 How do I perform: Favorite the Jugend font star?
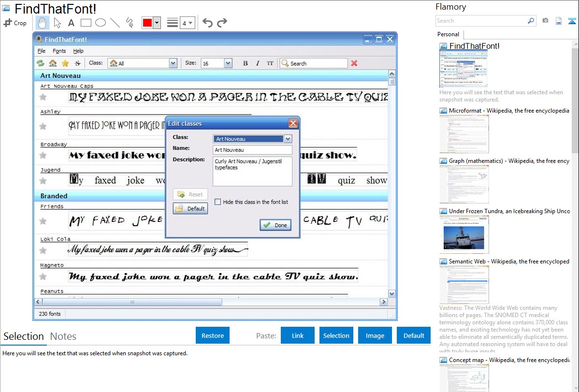point(43,181)
